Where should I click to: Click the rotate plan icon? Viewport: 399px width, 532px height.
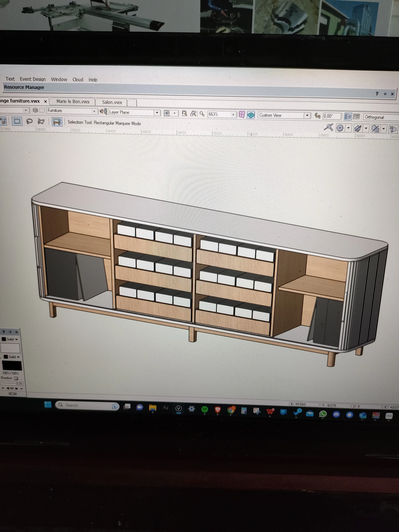(x=317, y=116)
